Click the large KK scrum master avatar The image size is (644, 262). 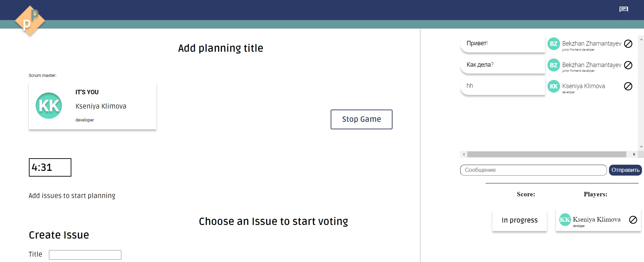pos(49,106)
